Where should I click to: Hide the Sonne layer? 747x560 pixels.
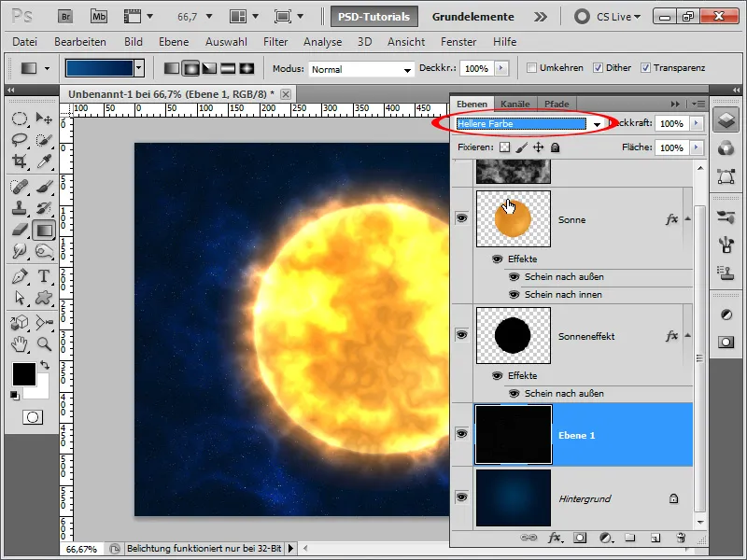(x=461, y=218)
